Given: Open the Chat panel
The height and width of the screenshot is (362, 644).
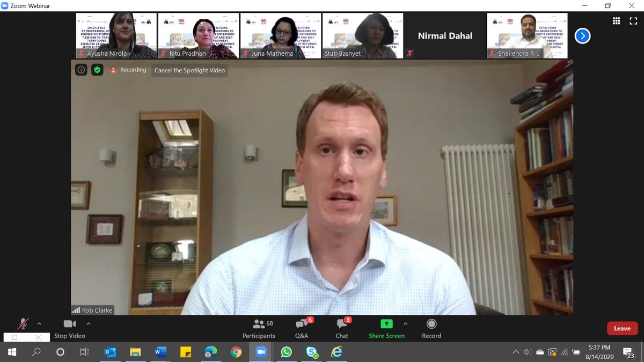Looking at the screenshot, I should tap(342, 329).
